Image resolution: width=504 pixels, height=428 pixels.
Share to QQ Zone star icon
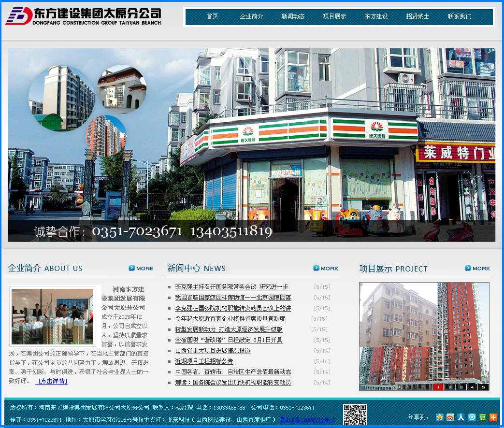coord(439,417)
